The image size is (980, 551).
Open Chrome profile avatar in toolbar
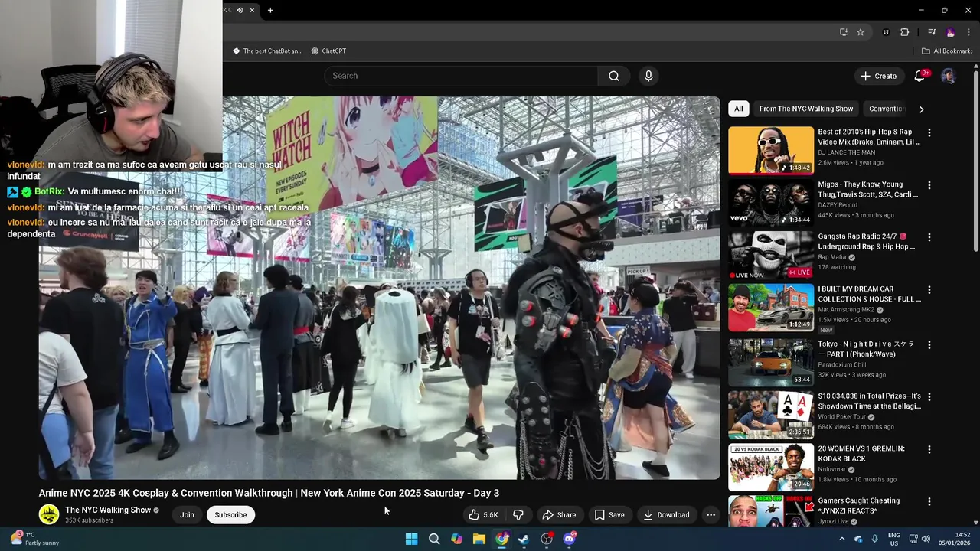[x=950, y=32]
